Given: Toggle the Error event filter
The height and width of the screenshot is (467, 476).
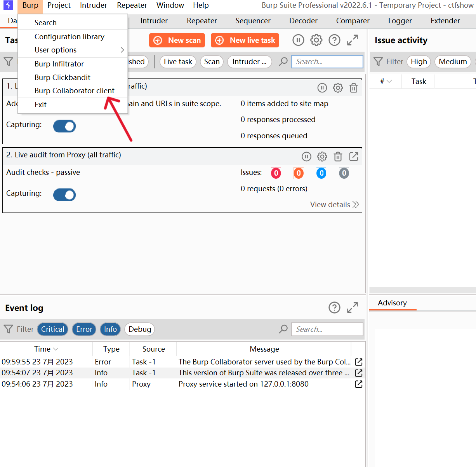Looking at the screenshot, I should point(84,329).
